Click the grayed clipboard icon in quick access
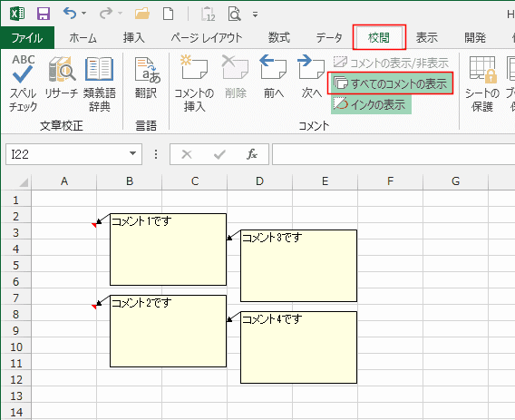The image size is (515, 420). click(208, 15)
